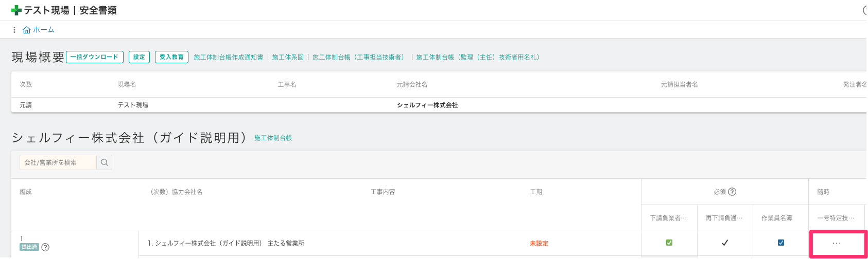Open the 必須 help question mark icon
Screen dimensions: 868x259
pyautogui.click(x=732, y=192)
